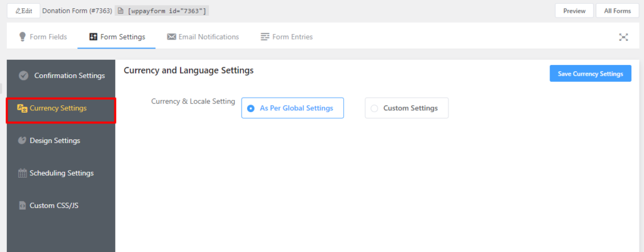Click the Currency Settings translate icon
The image size is (644, 252).
point(22,108)
